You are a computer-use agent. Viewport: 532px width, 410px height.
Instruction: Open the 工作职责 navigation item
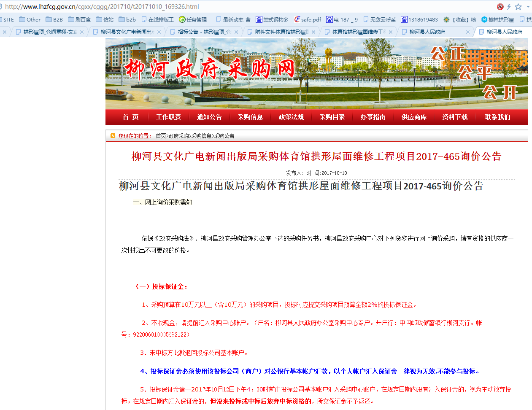click(x=168, y=117)
